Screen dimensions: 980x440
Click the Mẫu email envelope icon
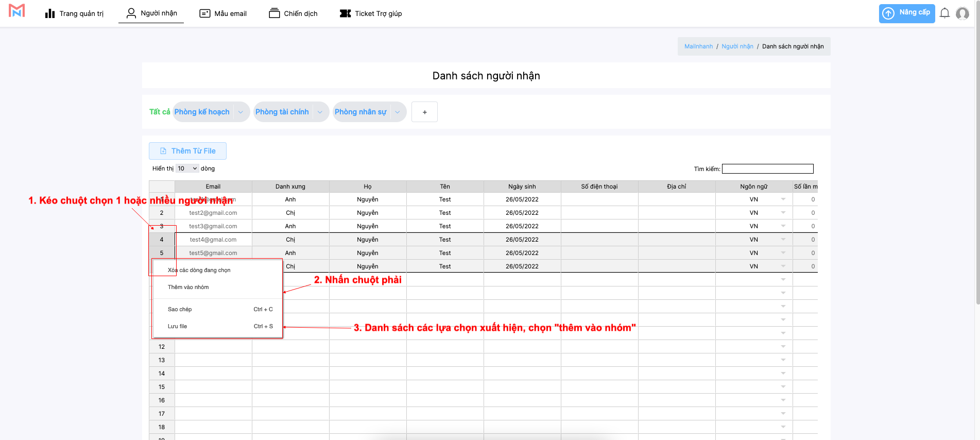[205, 13]
